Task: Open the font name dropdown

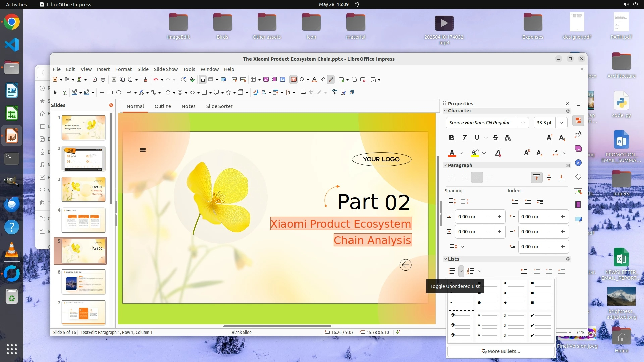Action: pos(523,123)
